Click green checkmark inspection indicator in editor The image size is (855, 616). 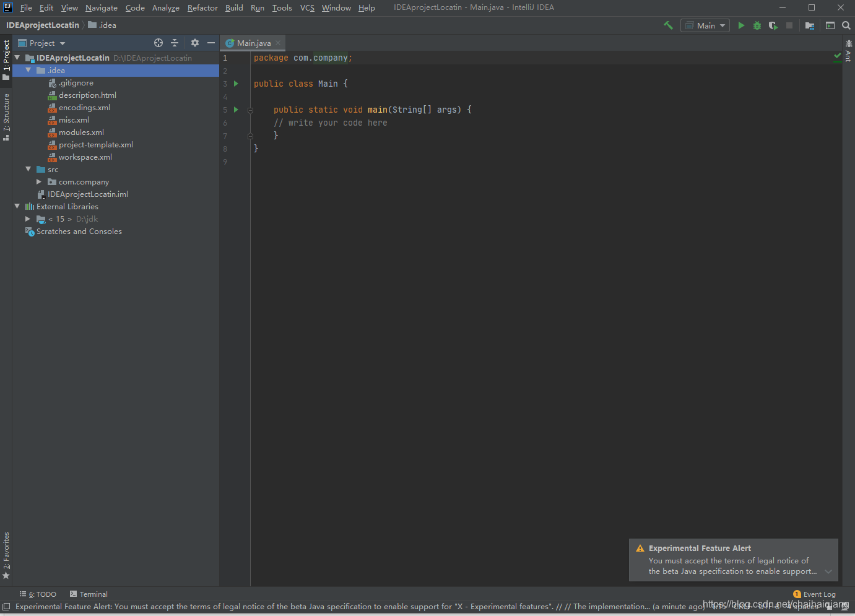click(838, 56)
